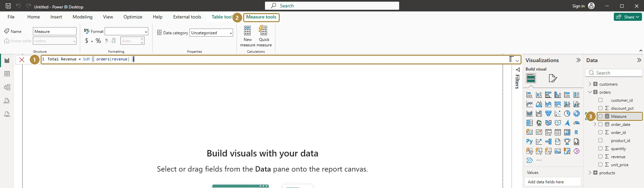This screenshot has height=188, width=644.
Task: Click the Share button
Action: [628, 17]
